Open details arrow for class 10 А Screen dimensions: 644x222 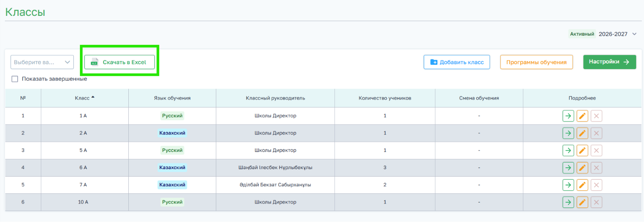tap(568, 202)
